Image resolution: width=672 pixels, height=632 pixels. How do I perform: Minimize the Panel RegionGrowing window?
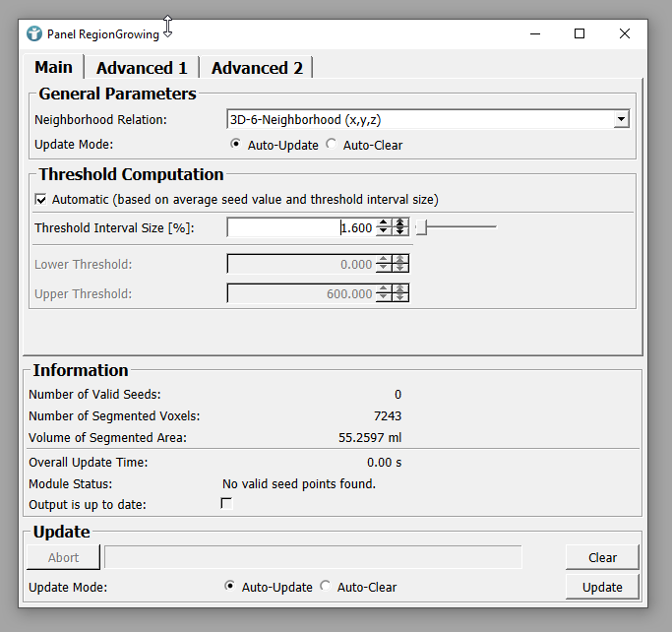click(x=534, y=33)
